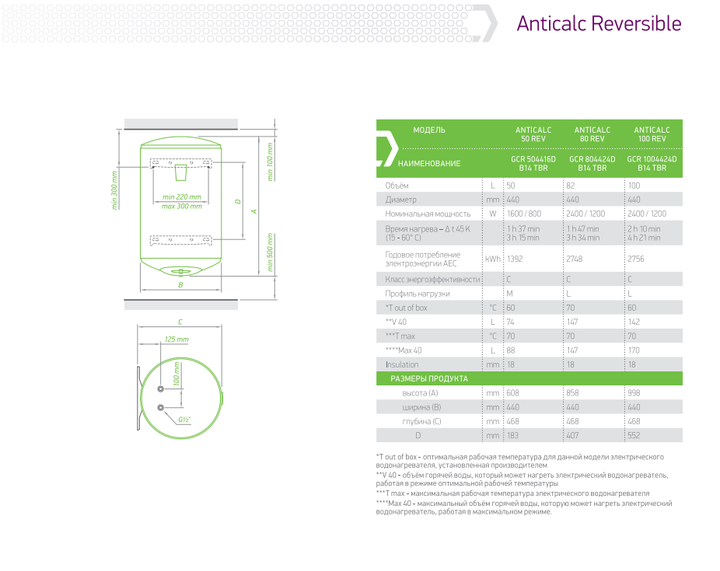
Task: Click the "Anticalc Reversible" page title
Action: [x=598, y=23]
